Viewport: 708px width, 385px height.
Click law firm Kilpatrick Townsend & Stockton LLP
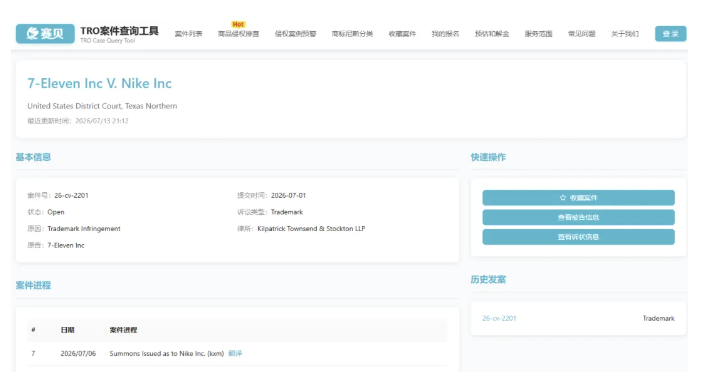pyautogui.click(x=311, y=229)
